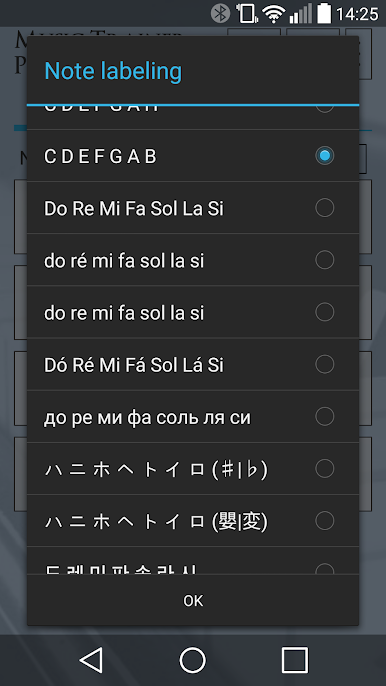
Task: Tap the Android back navigation icon
Action: tap(92, 660)
